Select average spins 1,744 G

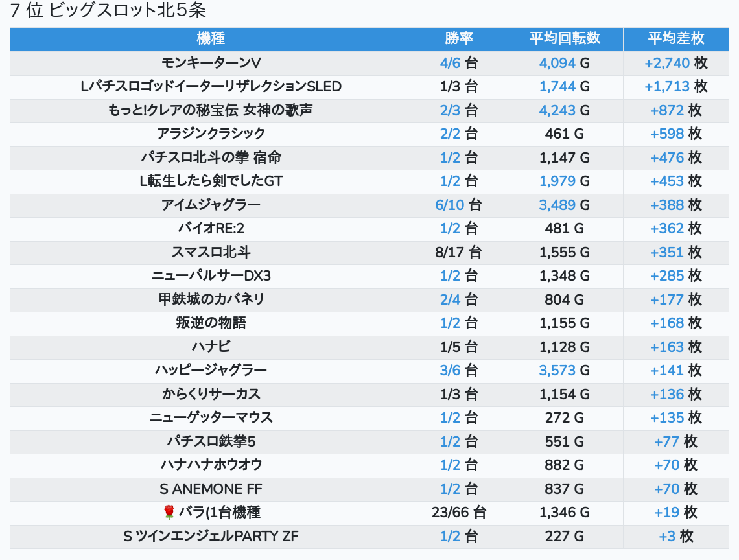(564, 87)
